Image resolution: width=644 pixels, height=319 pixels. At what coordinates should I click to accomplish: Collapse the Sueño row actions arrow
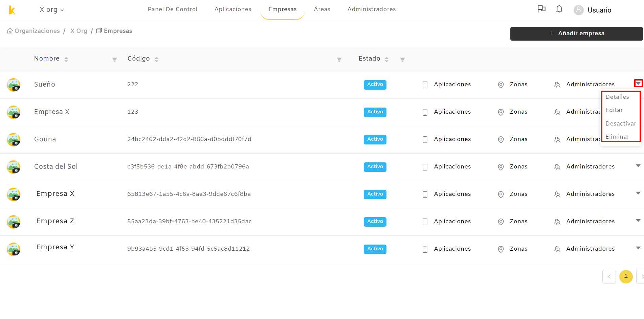(x=638, y=83)
